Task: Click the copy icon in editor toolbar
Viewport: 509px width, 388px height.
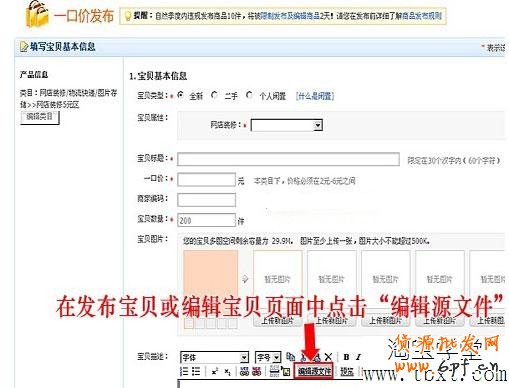Action: point(290,357)
